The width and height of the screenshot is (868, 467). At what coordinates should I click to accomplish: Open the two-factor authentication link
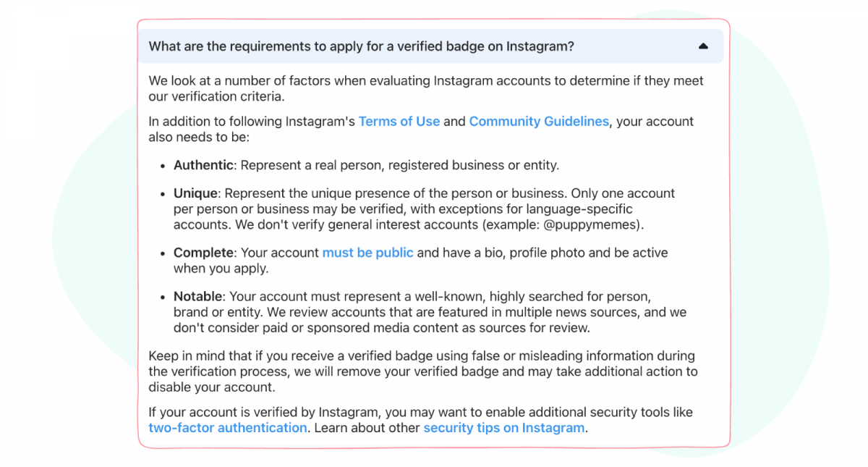click(227, 428)
